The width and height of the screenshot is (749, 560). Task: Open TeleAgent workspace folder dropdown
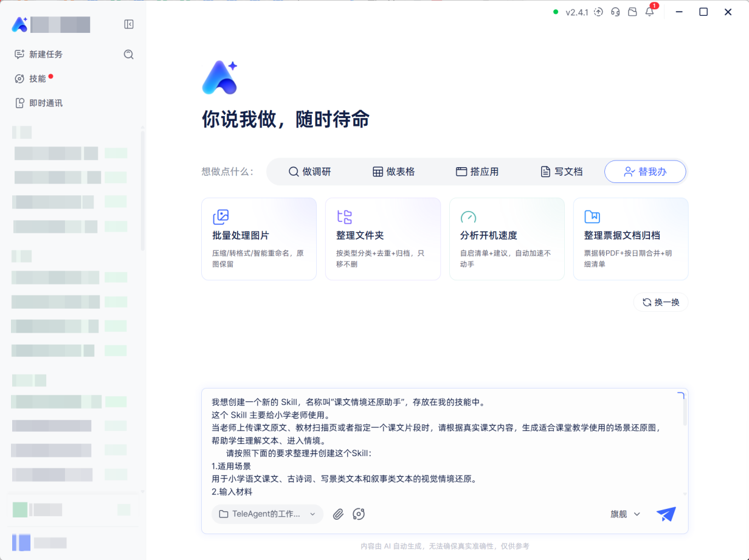click(x=267, y=514)
